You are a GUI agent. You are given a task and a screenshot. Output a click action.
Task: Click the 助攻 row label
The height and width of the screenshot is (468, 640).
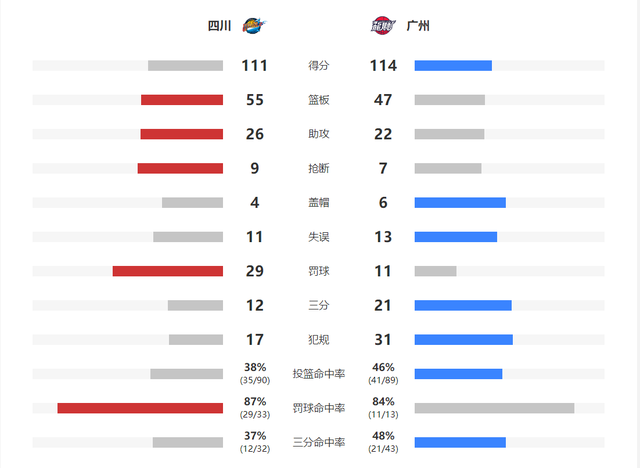coord(319,134)
